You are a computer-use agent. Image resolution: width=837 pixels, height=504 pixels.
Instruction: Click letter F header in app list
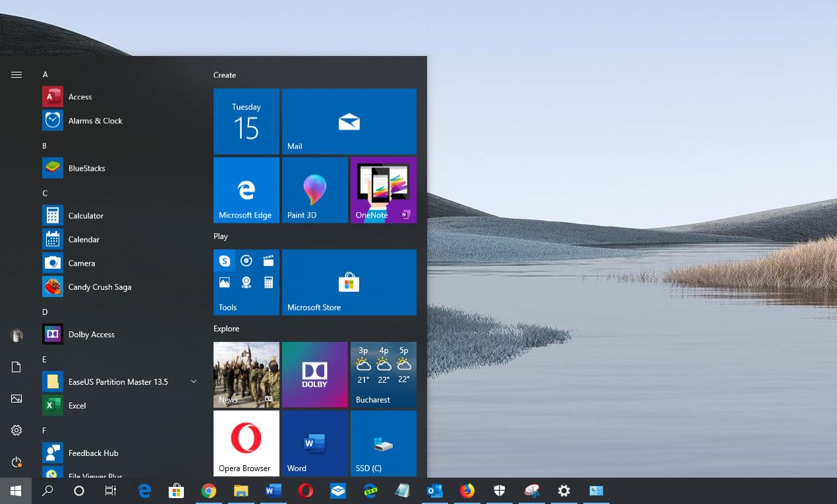pos(44,430)
